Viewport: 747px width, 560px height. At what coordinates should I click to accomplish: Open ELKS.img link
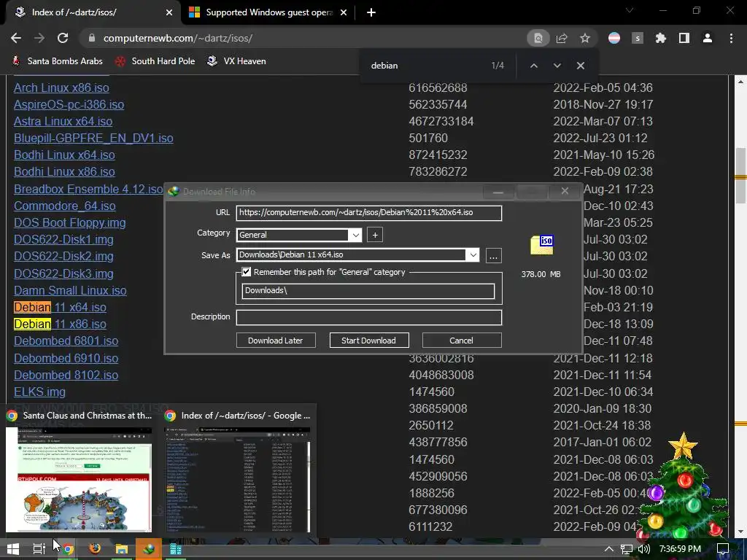[x=39, y=392]
